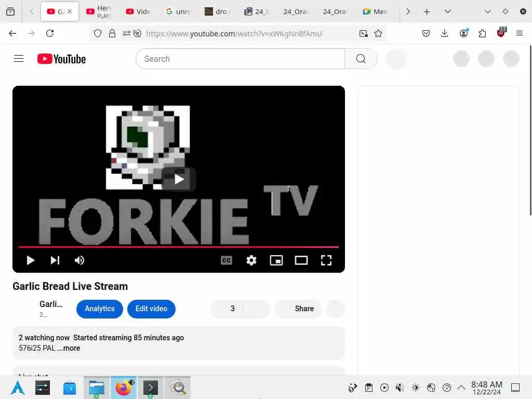View site security lock info

[x=112, y=33]
